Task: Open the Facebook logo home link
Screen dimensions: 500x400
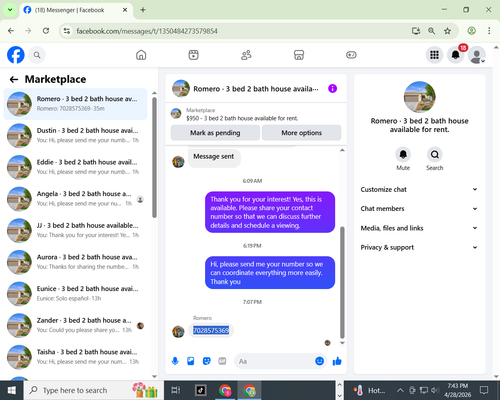Action: click(x=16, y=55)
